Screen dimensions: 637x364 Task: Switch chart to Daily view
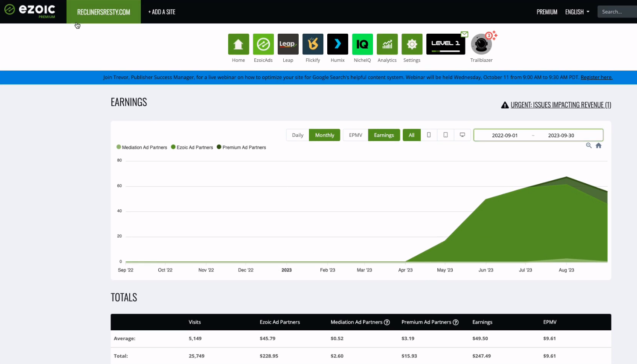298,135
